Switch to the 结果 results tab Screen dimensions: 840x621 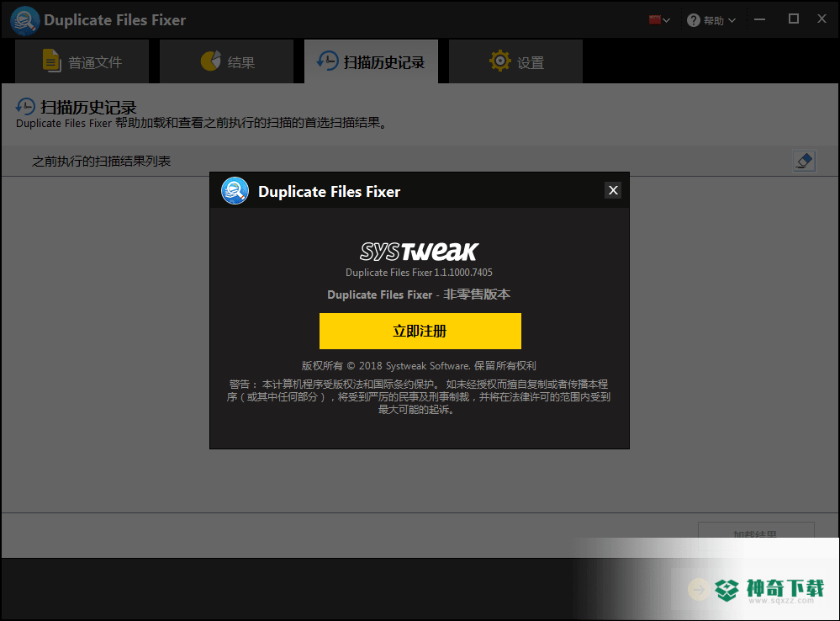point(227,61)
